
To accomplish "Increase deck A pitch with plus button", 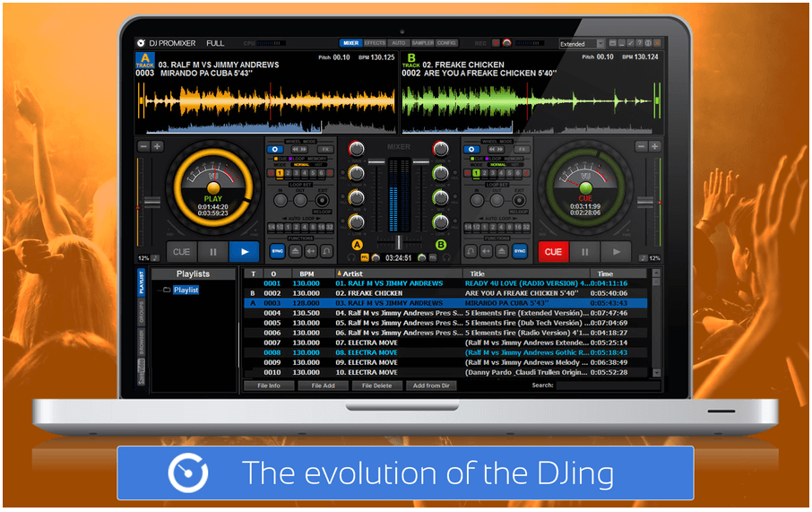I will 157,147.
